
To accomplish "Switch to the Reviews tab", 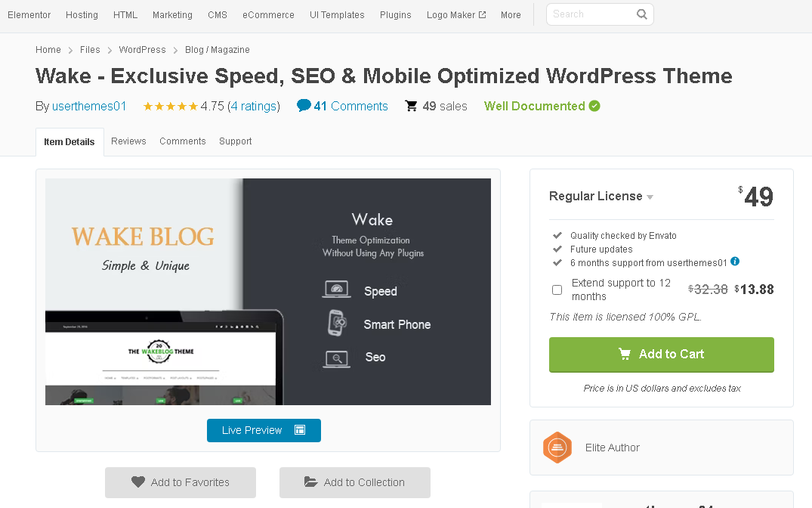I will 128,141.
